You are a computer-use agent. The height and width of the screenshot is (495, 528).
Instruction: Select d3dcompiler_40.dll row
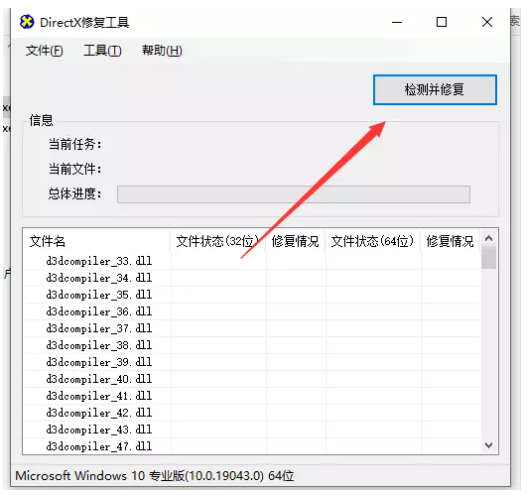point(252,379)
